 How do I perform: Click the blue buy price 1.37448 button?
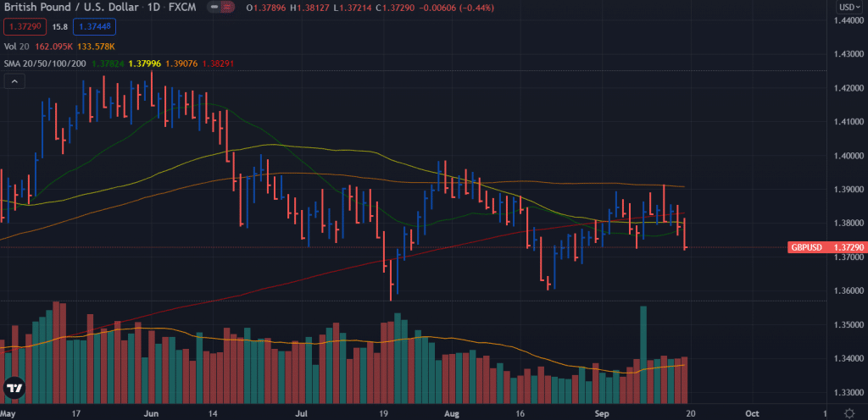(x=93, y=26)
